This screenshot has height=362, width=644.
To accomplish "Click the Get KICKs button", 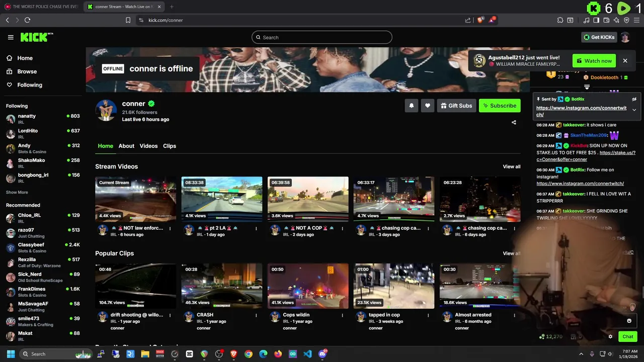I will [599, 37].
